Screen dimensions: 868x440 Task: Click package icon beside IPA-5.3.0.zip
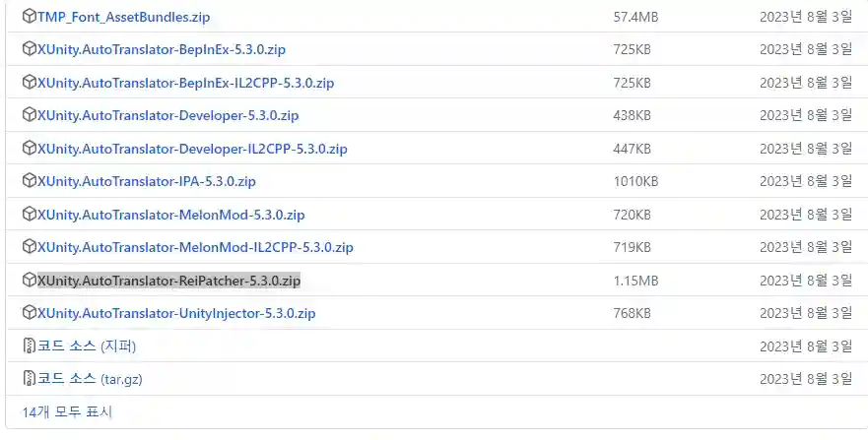29,181
